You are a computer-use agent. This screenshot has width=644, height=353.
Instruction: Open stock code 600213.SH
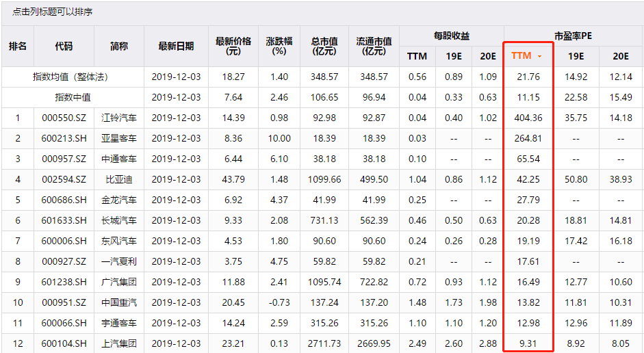[64, 138]
